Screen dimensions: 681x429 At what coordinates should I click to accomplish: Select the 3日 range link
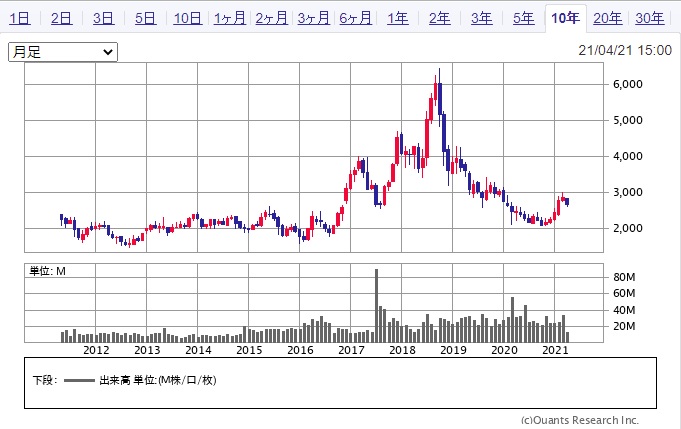[x=103, y=19]
